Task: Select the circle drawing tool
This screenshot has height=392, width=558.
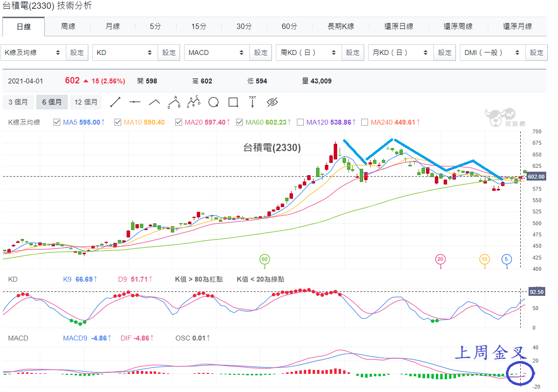Action: (213, 103)
